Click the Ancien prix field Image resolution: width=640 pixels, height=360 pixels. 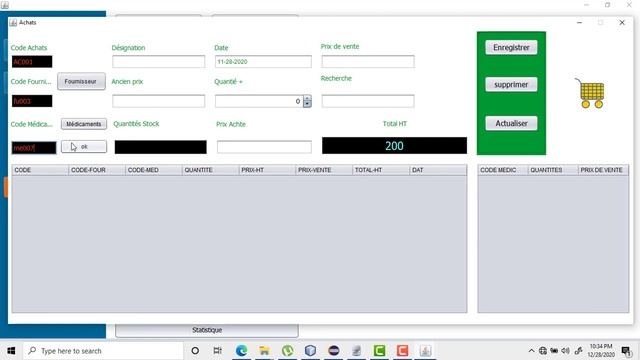[x=158, y=101]
